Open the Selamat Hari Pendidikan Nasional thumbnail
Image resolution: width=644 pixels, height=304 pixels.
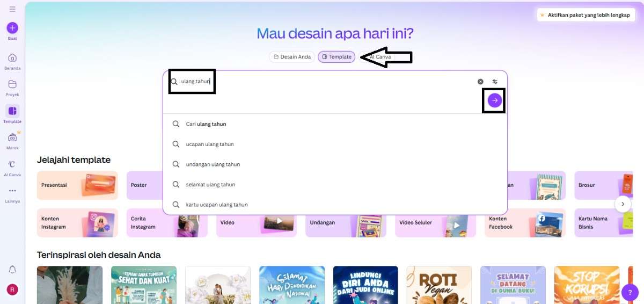[x=291, y=285]
